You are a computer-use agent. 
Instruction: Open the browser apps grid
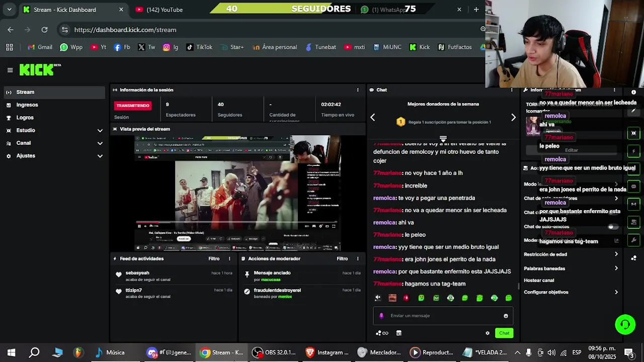coord(10,47)
